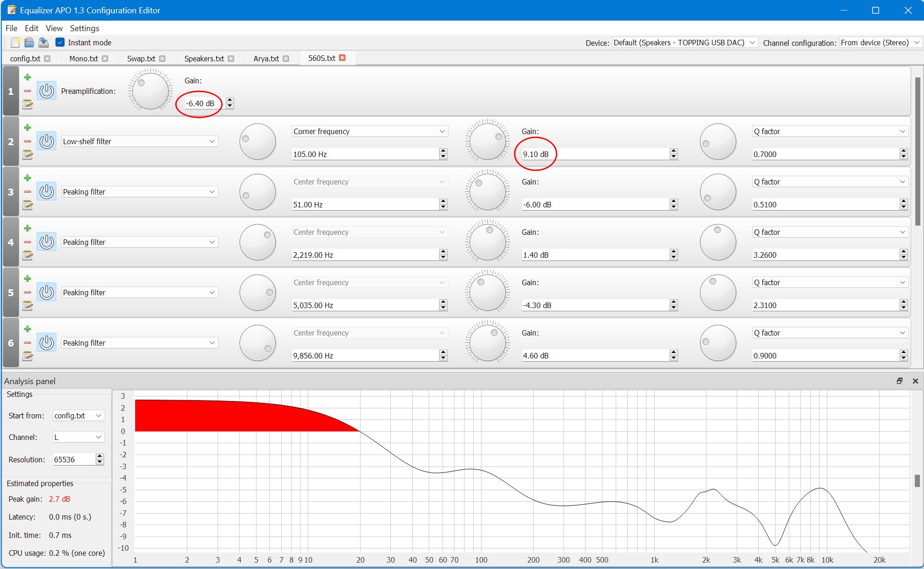Screen dimensions: 924x569
Task: Adjust the Preamplification gain knob
Action: coord(150,90)
